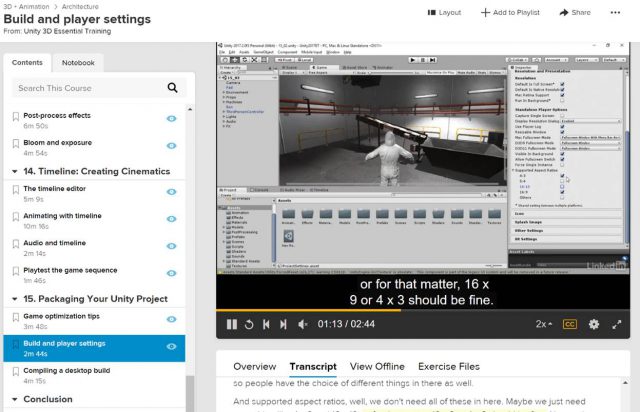
Task: Open video settings gear
Action: pyautogui.click(x=594, y=324)
